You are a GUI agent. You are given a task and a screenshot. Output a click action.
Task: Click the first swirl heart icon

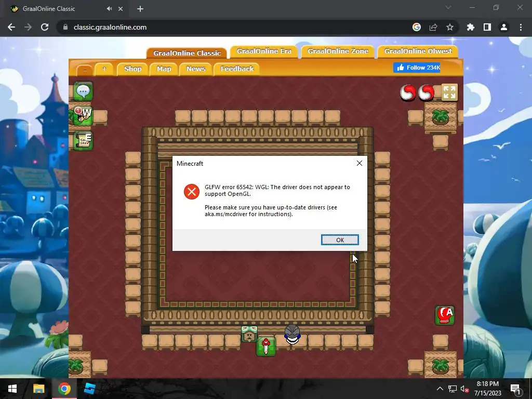point(407,92)
